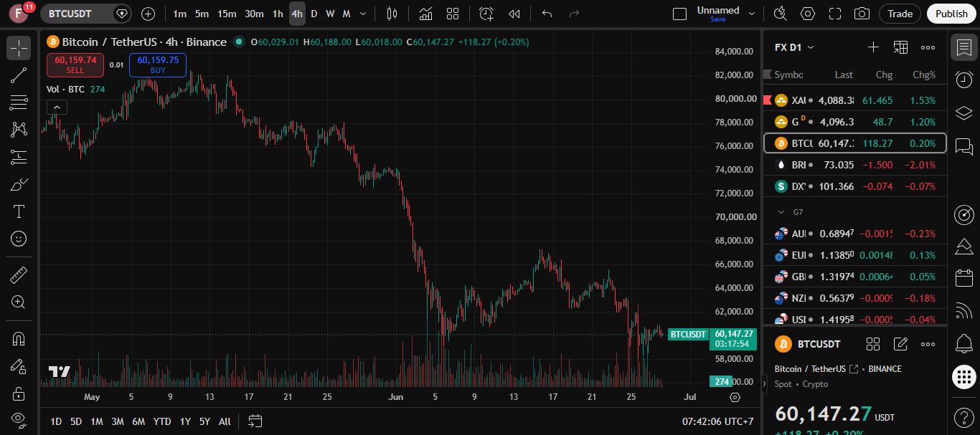Collapse the G7 watchlist section

coord(781,212)
